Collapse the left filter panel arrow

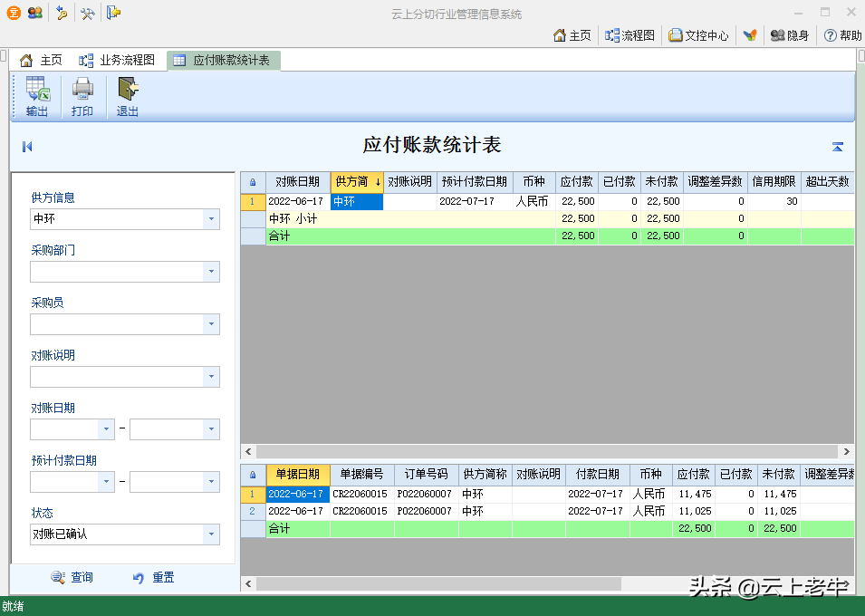tap(27, 147)
